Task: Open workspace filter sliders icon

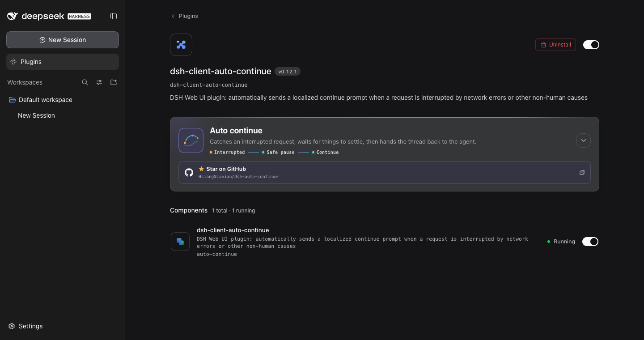Action: click(99, 82)
